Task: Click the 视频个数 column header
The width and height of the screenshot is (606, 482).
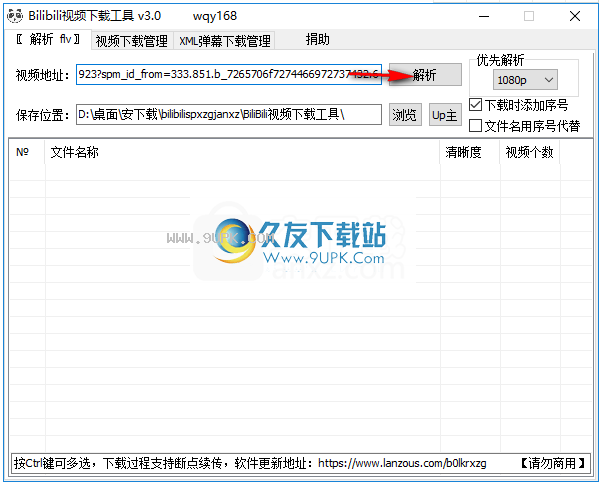Action: point(529,152)
